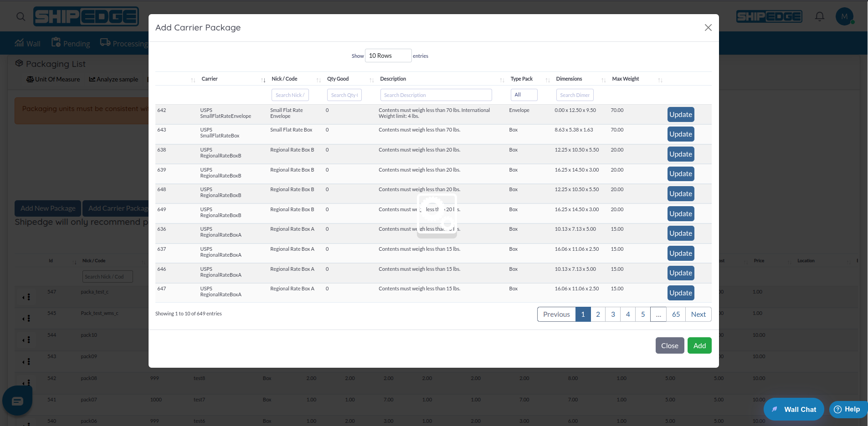Click the Analyze sample chart icon
The height and width of the screenshot is (426, 868).
(x=93, y=79)
